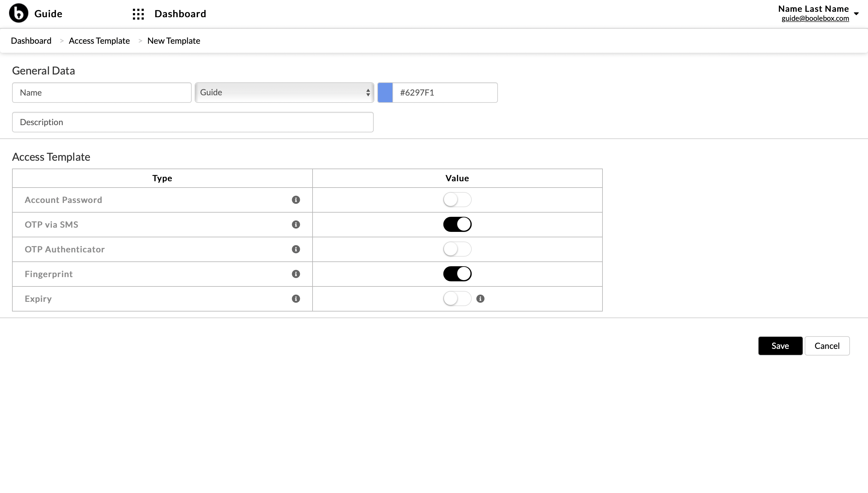The width and height of the screenshot is (868, 493).
Task: Focus the #6297F1 color code field
Action: pos(445,93)
